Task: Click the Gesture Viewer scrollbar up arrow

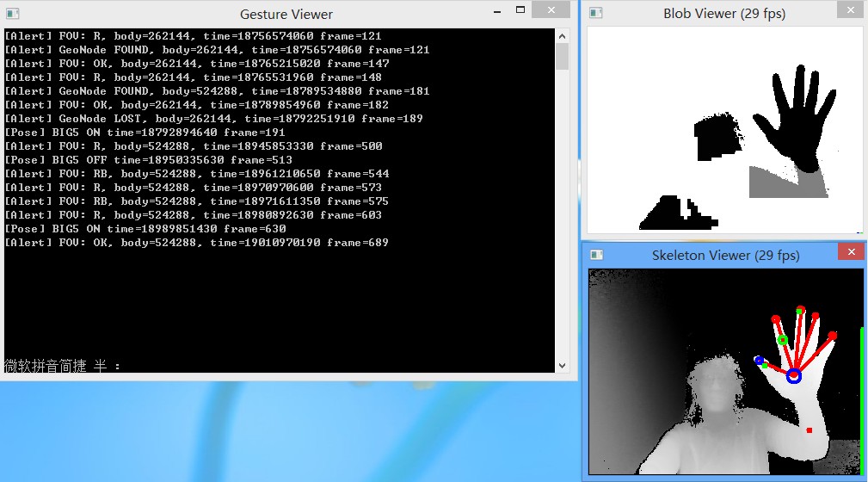Action: [x=562, y=36]
